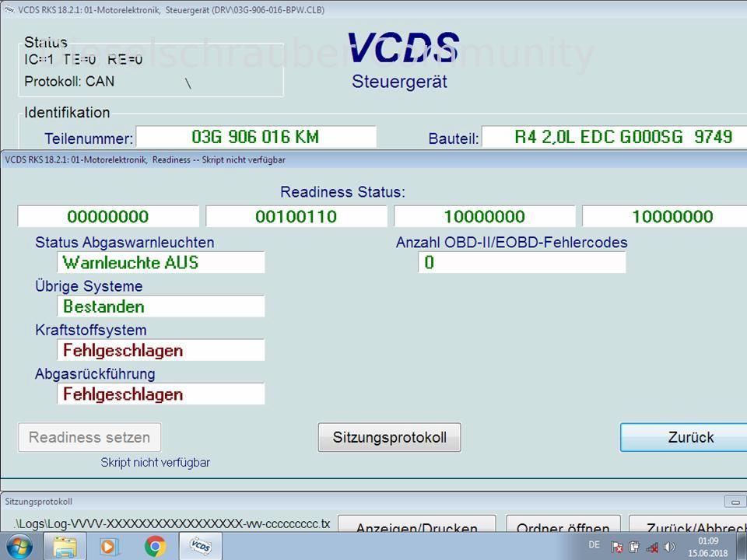Click the Abgasrückführung label

click(x=95, y=374)
